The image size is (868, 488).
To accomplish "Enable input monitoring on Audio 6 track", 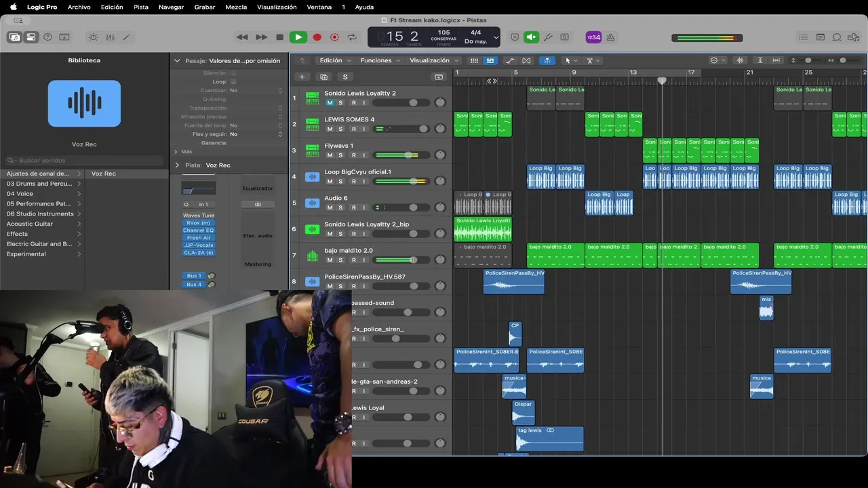I will (363, 207).
